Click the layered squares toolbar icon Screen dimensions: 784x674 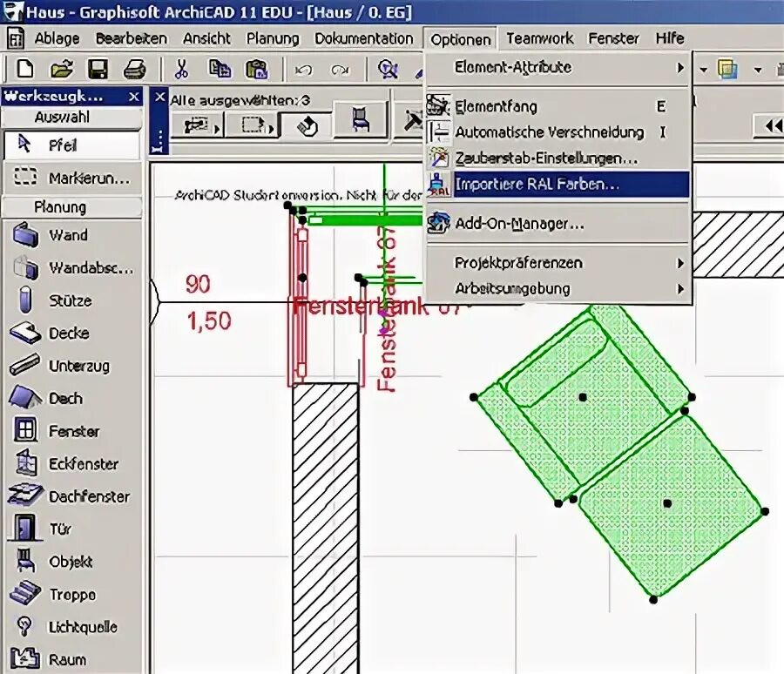coord(728,70)
